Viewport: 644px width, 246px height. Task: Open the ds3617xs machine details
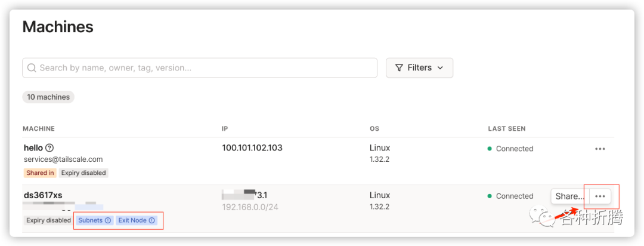43,195
